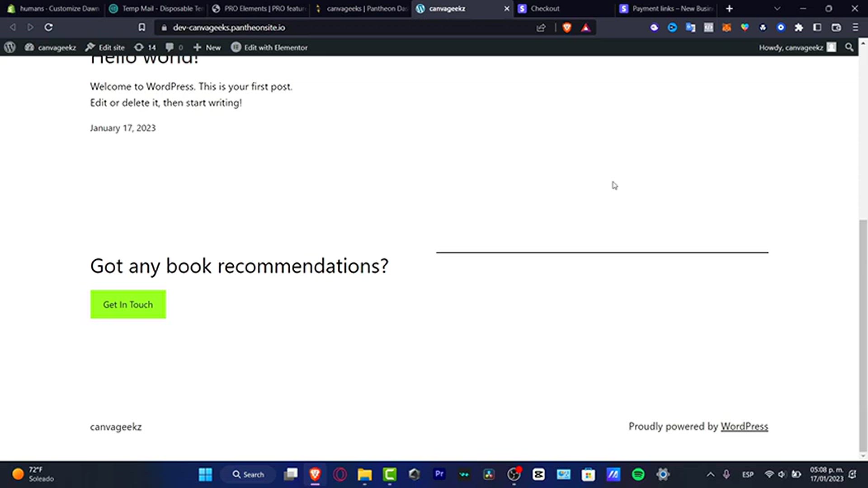Click the Get In Touch button
868x488 pixels.
pyautogui.click(x=128, y=305)
